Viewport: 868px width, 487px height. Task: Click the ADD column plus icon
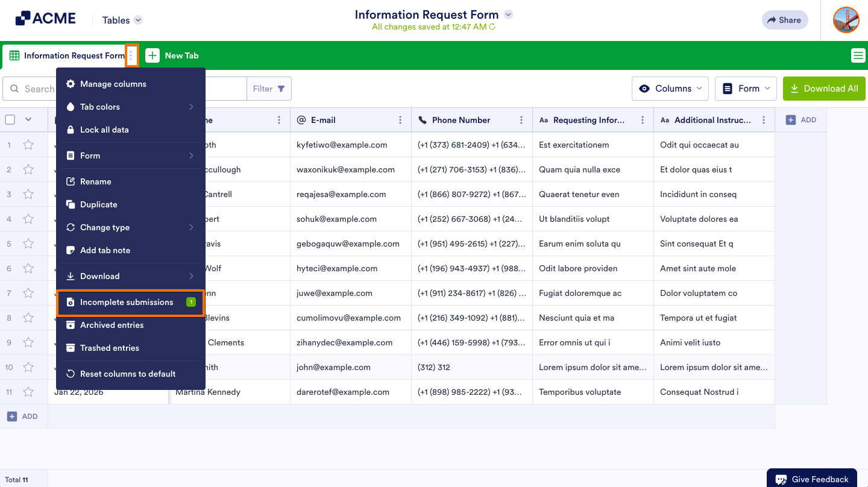pos(790,120)
